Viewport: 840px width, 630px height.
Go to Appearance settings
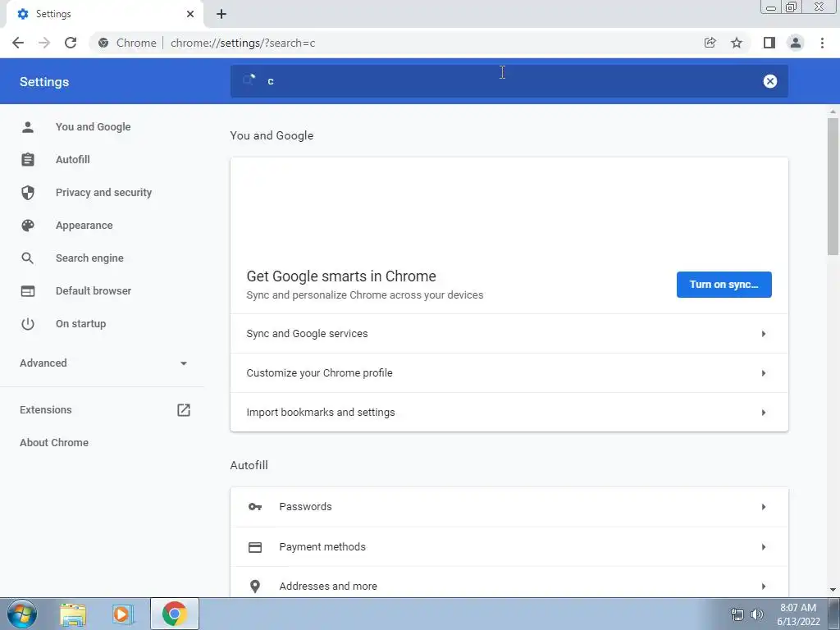[x=84, y=226]
